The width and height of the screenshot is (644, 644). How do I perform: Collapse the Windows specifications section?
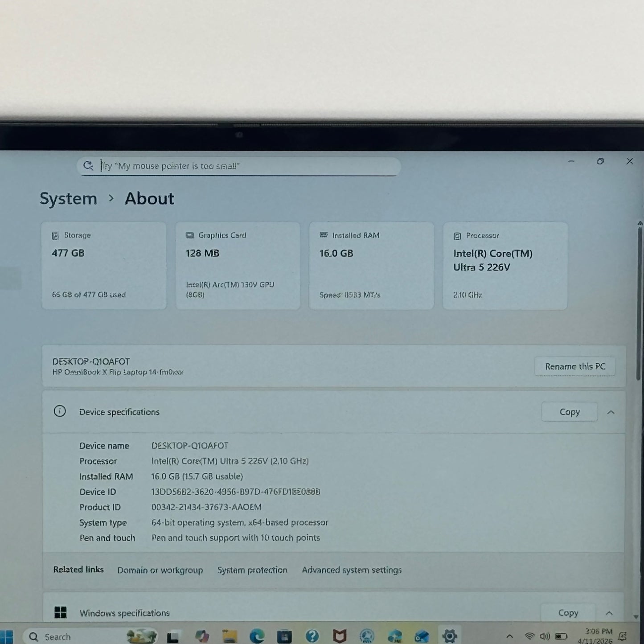coord(609,613)
